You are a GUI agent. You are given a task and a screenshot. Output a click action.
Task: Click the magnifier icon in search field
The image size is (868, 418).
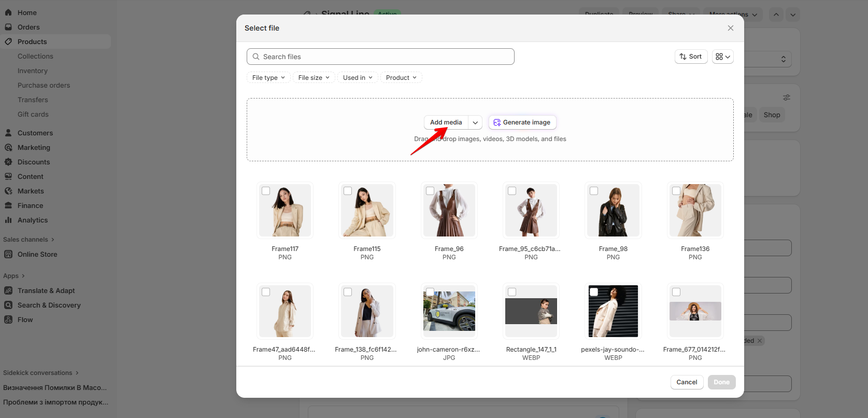point(256,57)
